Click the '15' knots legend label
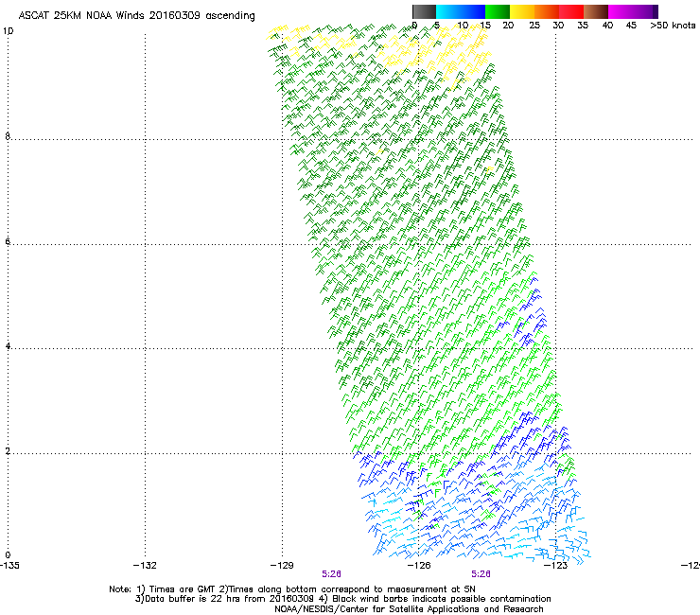The height and width of the screenshot is (615, 700). pos(485,26)
